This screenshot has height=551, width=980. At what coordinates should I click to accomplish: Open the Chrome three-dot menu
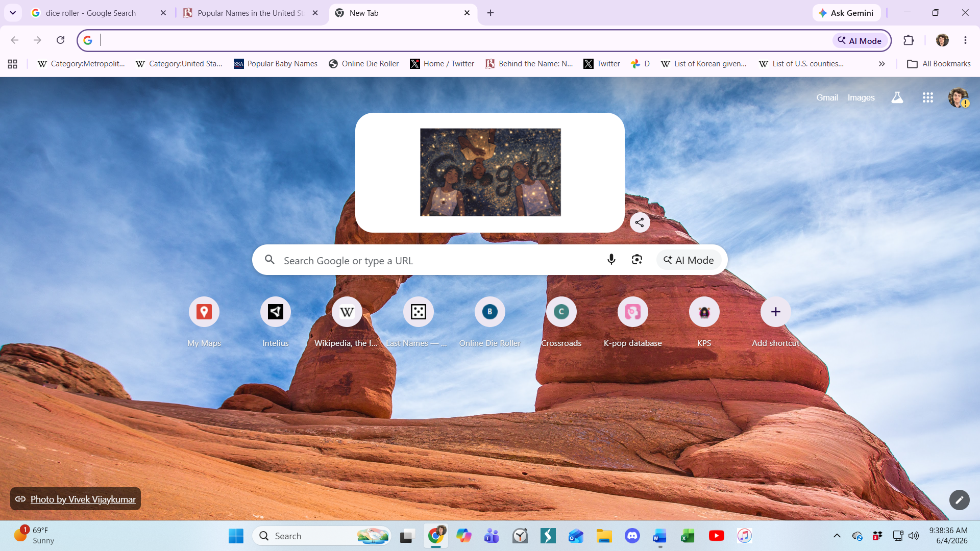(965, 40)
